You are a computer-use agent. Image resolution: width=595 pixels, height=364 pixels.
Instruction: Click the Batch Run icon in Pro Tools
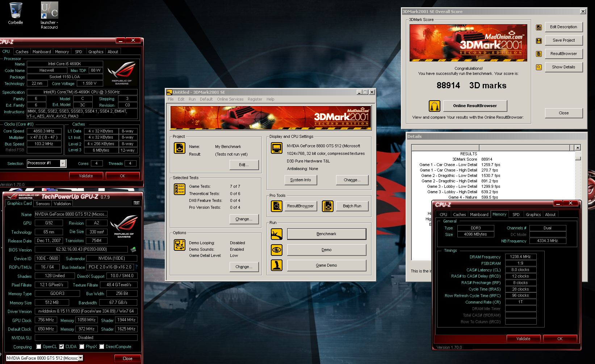coord(328,206)
